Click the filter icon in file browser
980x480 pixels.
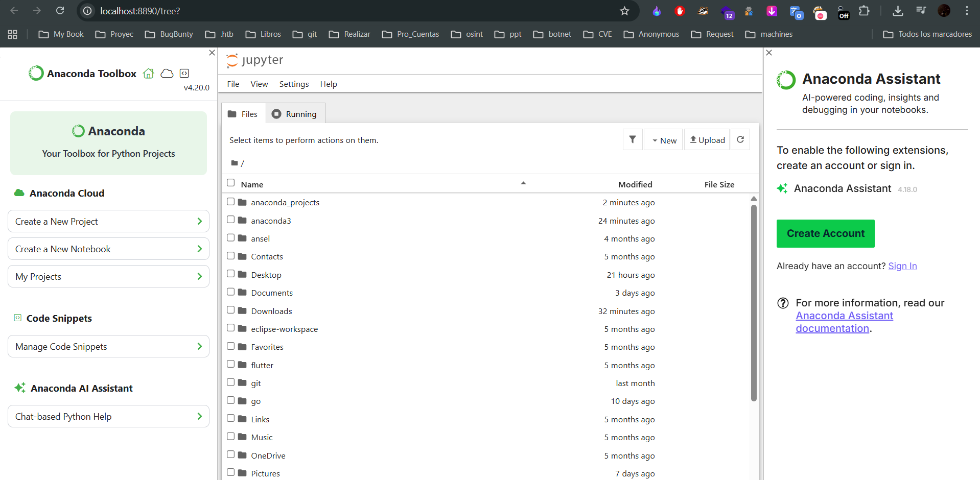pyautogui.click(x=633, y=140)
